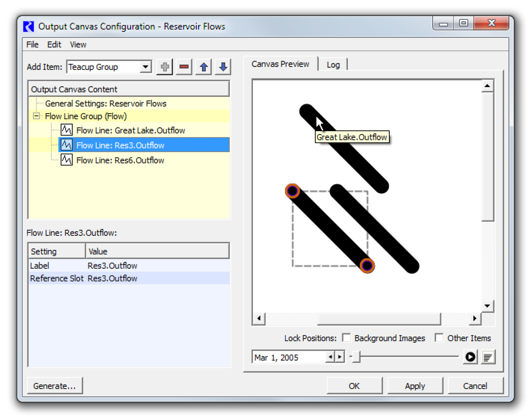532x419 pixels.
Task: Select General Settings: Reservoir Flows item
Action: click(x=106, y=104)
